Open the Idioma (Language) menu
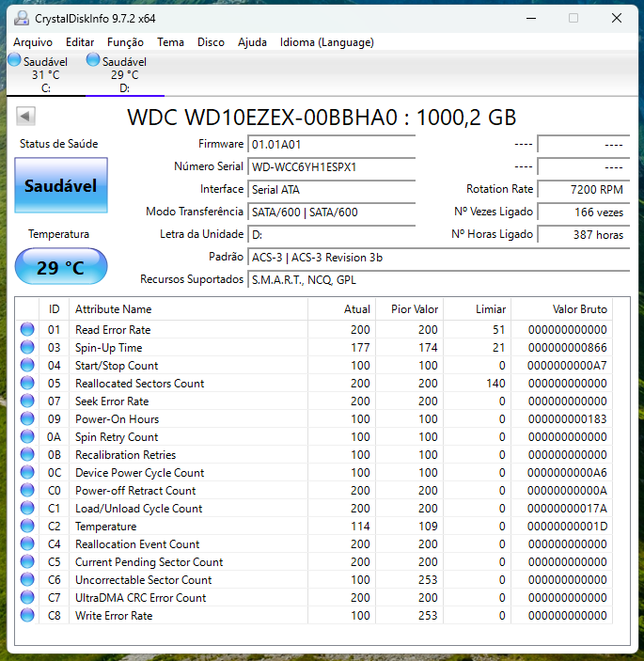Screen dimensions: 644x661 pos(326,42)
